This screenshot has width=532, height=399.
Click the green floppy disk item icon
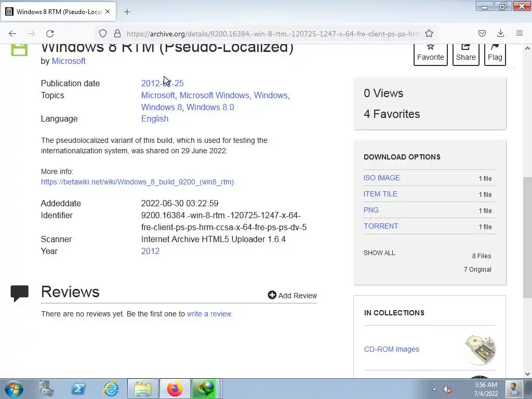(x=19, y=49)
